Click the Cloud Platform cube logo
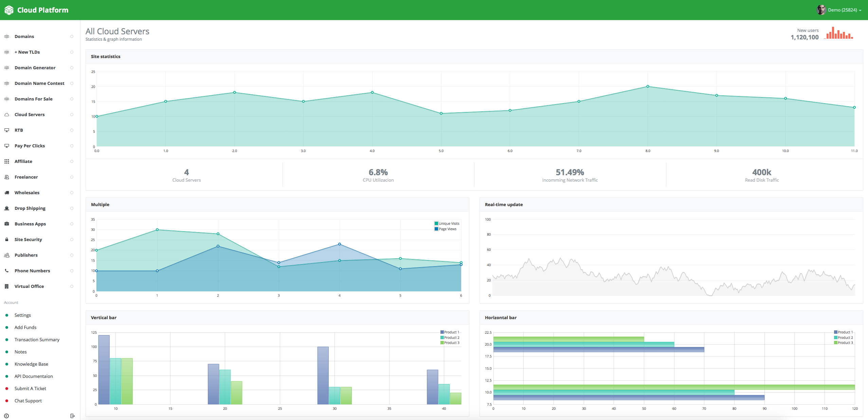This screenshot has height=420, width=868. pos(9,10)
